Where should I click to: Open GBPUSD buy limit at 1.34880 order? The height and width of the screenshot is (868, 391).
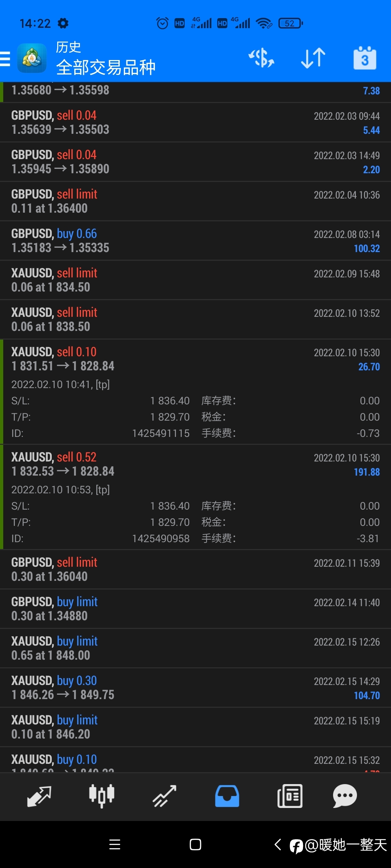[195, 609]
